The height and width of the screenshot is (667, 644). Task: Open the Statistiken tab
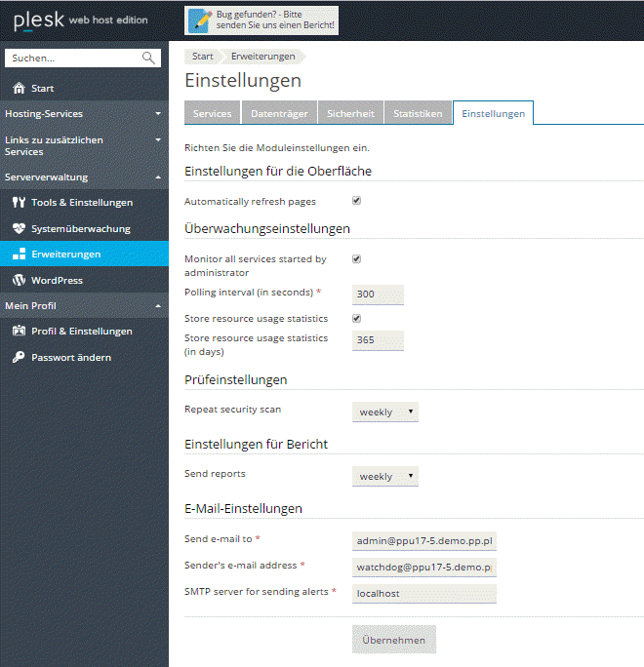pos(418,113)
